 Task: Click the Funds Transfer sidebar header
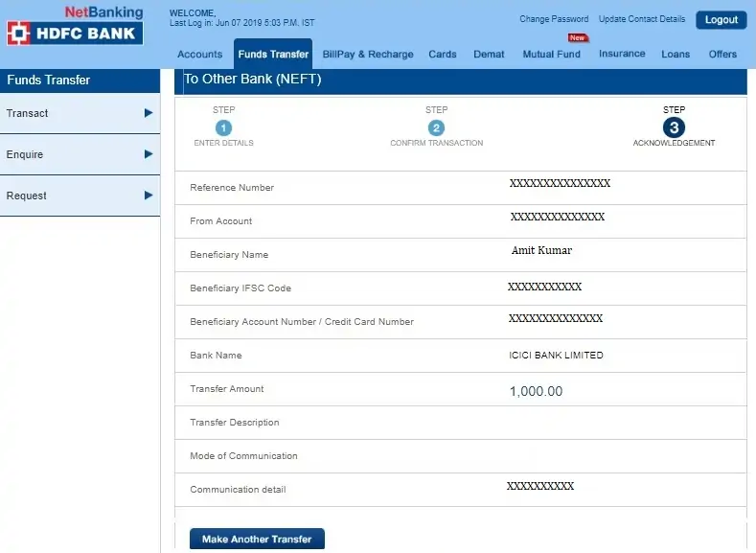(x=80, y=81)
